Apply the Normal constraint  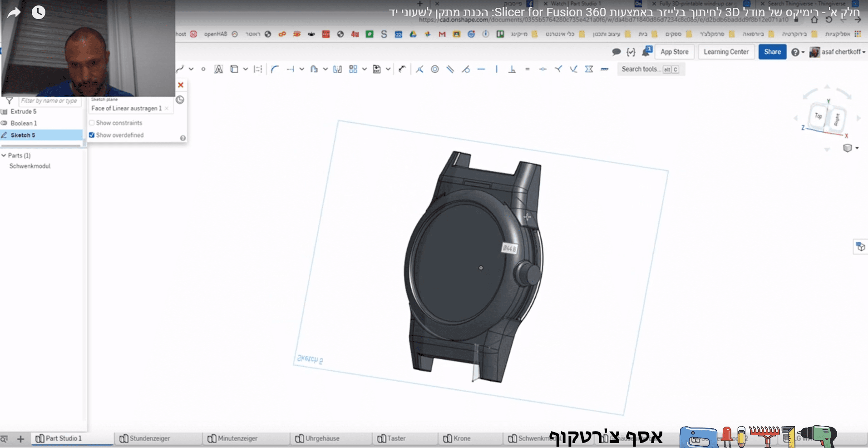click(558, 69)
